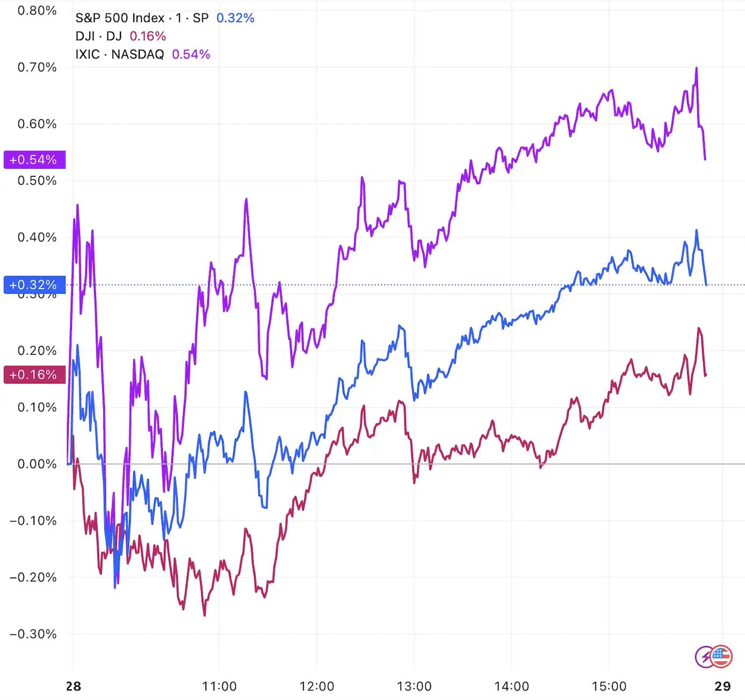The height and width of the screenshot is (700, 745).
Task: Select the DJI · DJ legend entry
Action: tap(98, 36)
